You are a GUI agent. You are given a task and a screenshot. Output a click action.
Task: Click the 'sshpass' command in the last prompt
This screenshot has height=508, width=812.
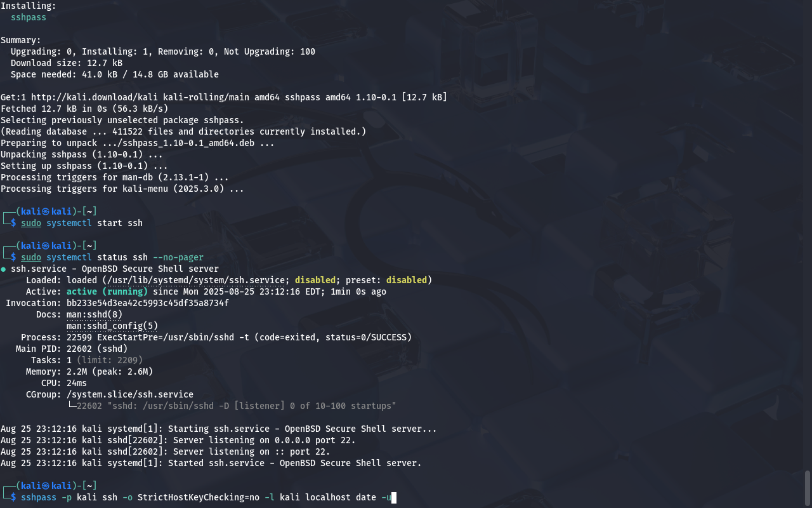[39, 497]
